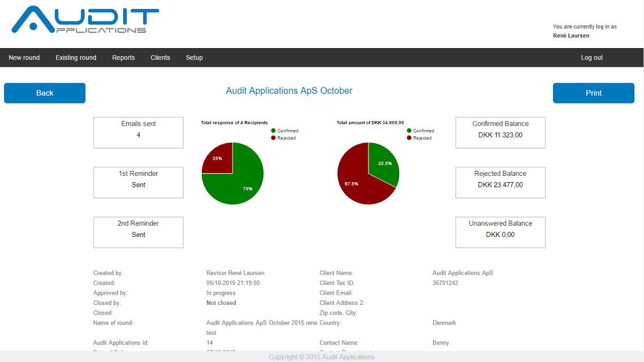Open the Setup dropdown
Image resolution: width=644 pixels, height=362 pixels.
click(x=194, y=57)
